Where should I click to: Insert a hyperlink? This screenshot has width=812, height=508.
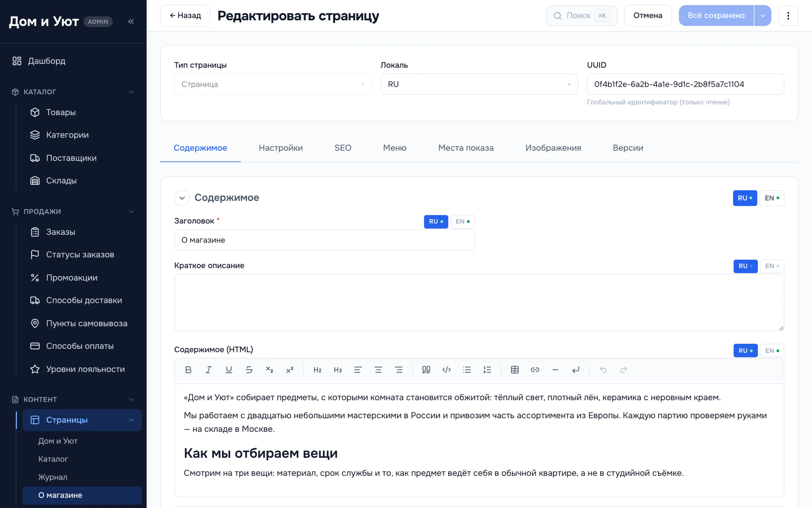point(535,370)
